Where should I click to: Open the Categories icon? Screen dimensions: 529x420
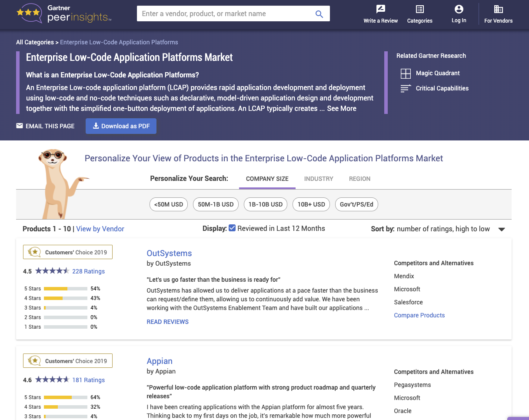[420, 9]
